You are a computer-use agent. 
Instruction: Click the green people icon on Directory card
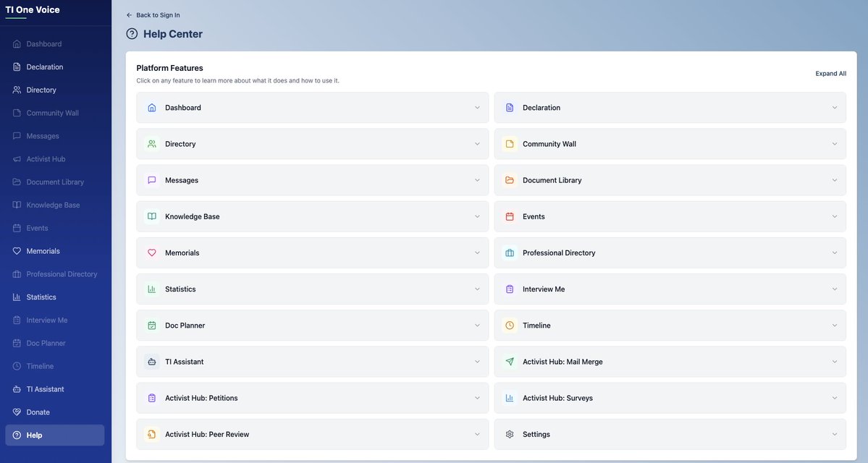tap(152, 144)
